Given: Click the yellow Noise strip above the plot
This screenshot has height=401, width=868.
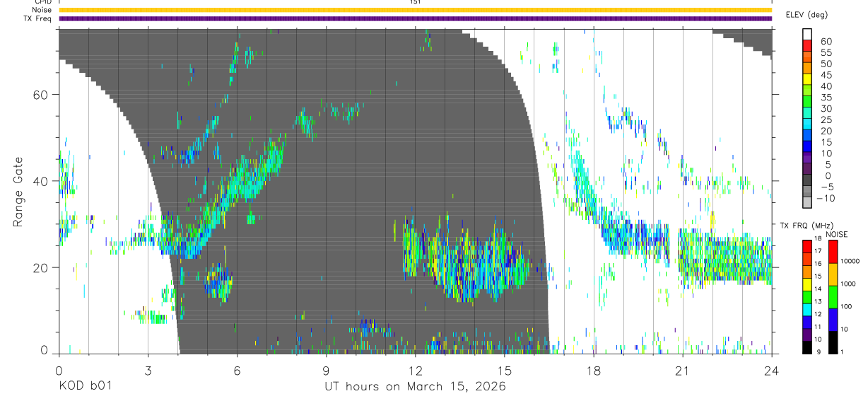Looking at the screenshot, I should click(415, 10).
